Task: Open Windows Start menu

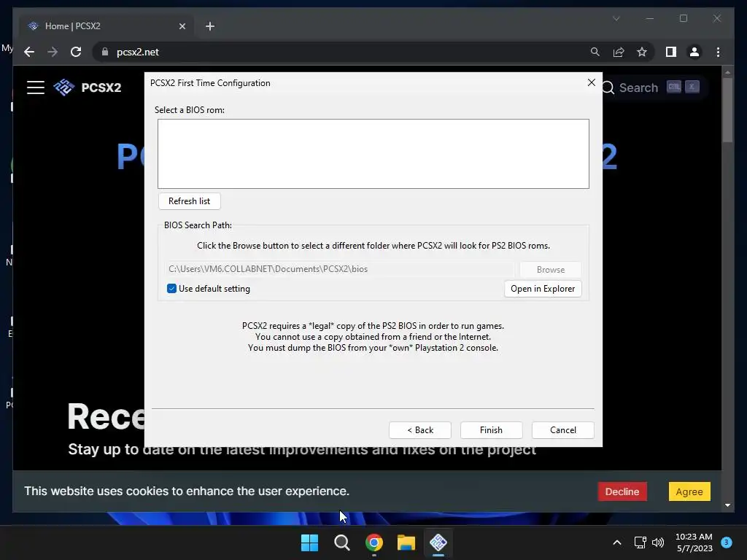Action: tap(309, 542)
